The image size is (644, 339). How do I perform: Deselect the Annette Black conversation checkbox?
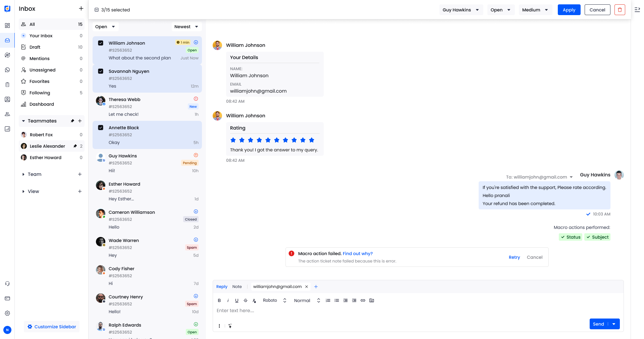tap(101, 128)
